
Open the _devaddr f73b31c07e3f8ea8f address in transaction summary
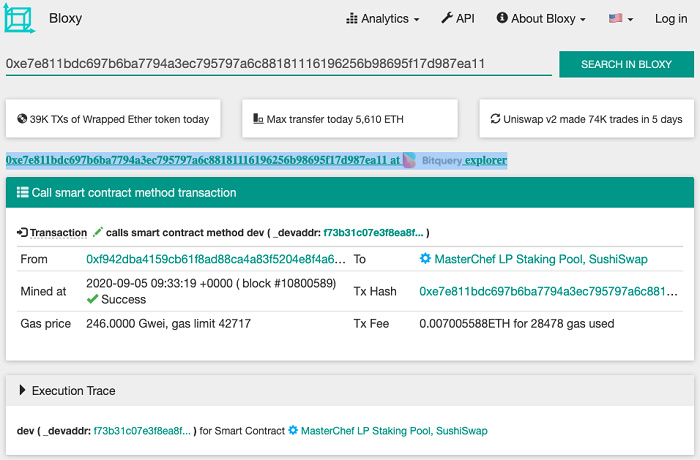pyautogui.click(x=373, y=233)
